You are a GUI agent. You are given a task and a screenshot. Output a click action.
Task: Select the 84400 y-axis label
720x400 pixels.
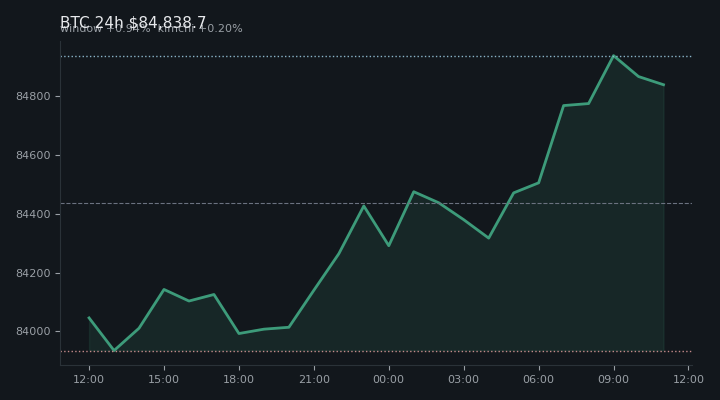(x=33, y=214)
